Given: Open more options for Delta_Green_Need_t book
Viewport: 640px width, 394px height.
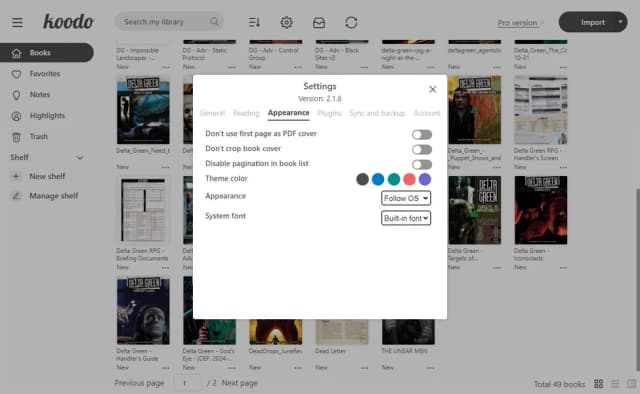Looking at the screenshot, I should pyautogui.click(x=165, y=167).
